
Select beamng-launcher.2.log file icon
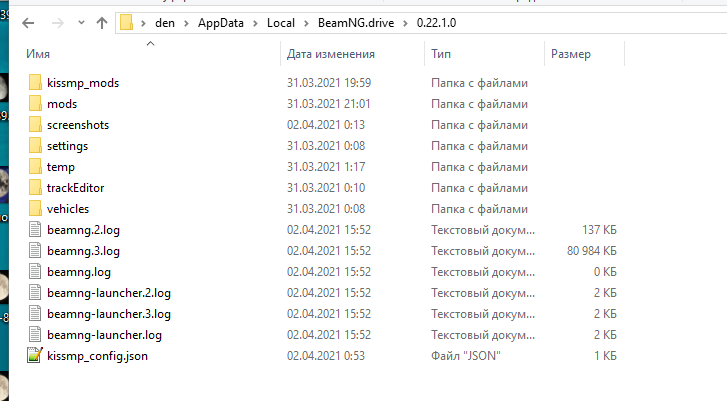(x=35, y=293)
